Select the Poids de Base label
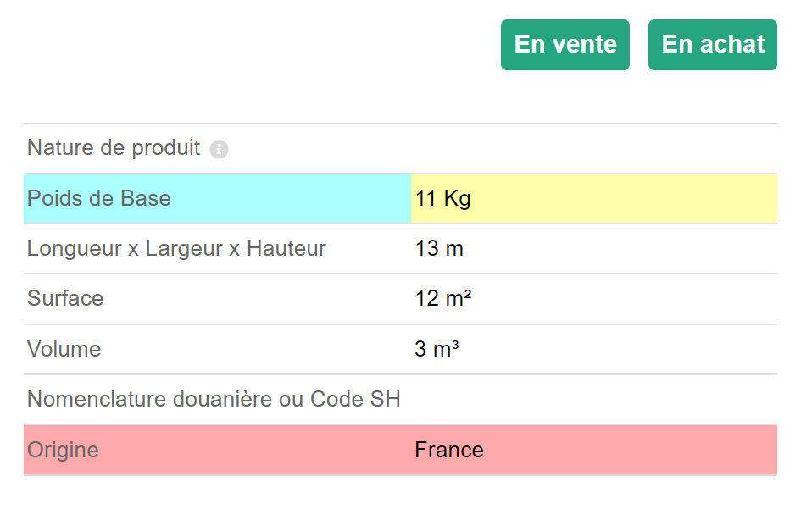 pos(99,199)
